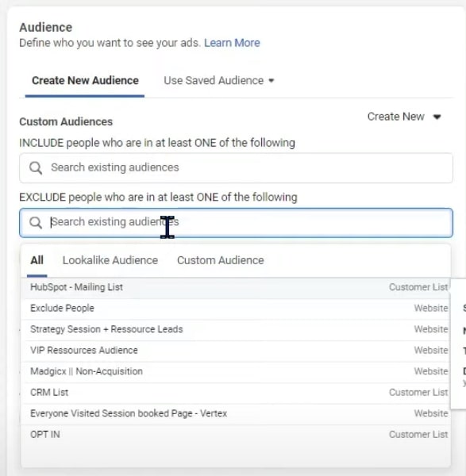Open the Create New dropdown arrow

(437, 117)
